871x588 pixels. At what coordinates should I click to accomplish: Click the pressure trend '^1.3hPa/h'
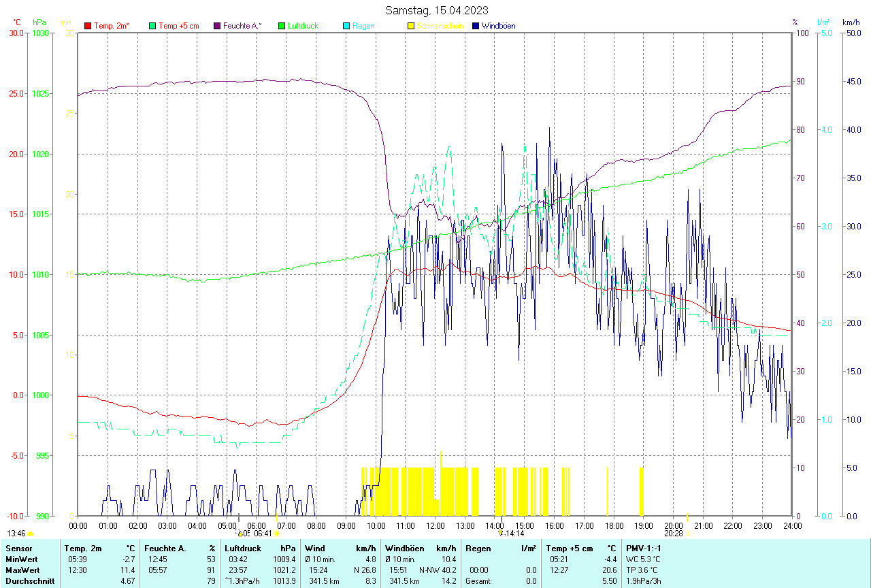(x=243, y=581)
